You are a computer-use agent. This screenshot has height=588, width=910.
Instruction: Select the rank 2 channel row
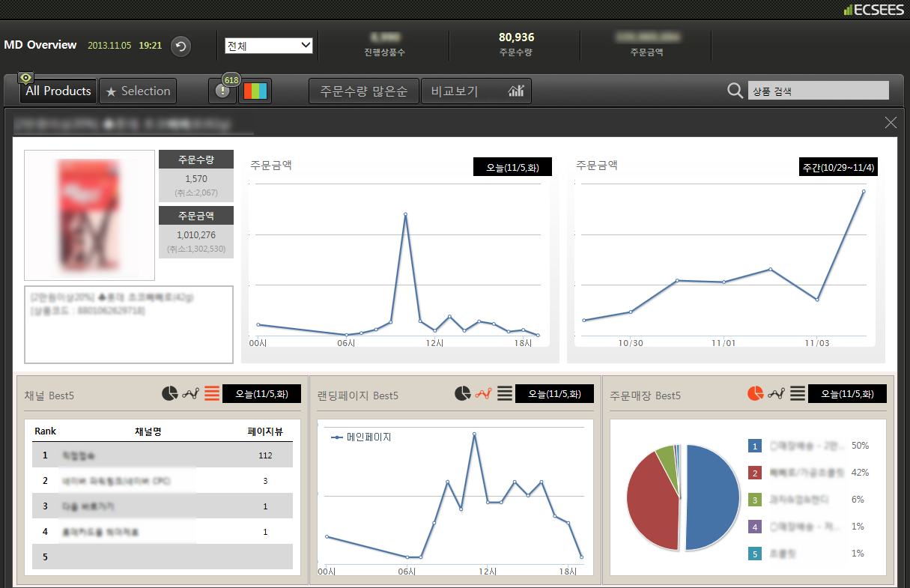tap(163, 481)
